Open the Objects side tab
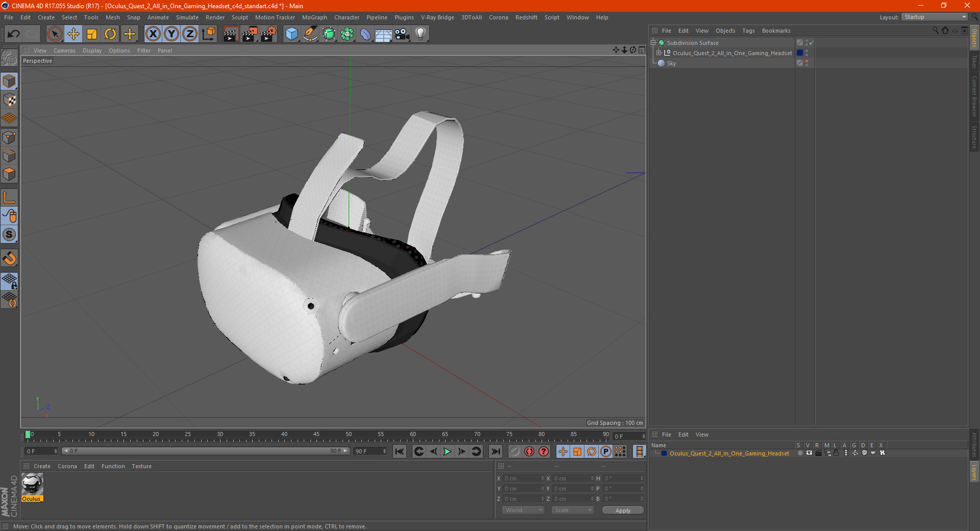This screenshot has width=980, height=531. point(974,38)
